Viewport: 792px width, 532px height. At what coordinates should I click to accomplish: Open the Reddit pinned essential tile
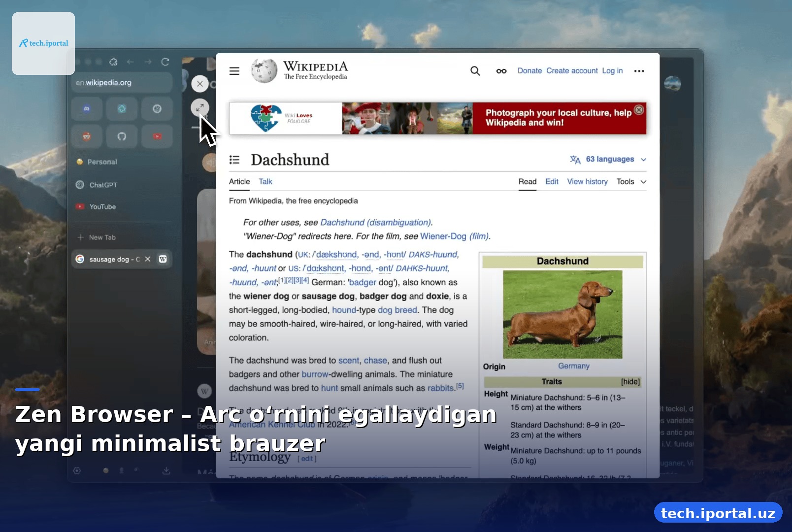pyautogui.click(x=87, y=136)
